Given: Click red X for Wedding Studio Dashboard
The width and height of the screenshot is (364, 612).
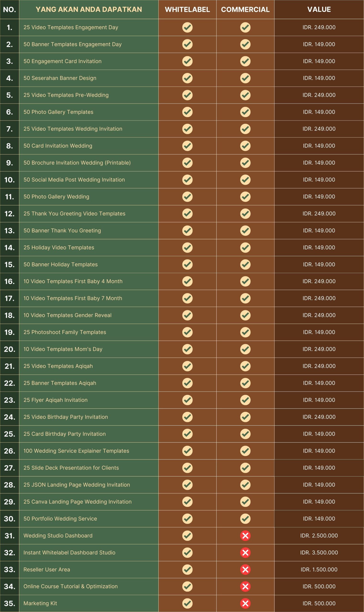Looking at the screenshot, I should [x=245, y=536].
